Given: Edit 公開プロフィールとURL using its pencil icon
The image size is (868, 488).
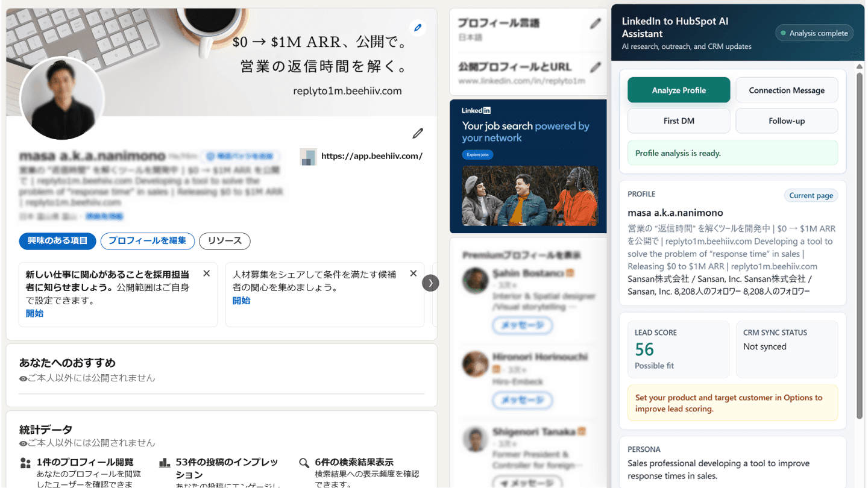Looking at the screenshot, I should (596, 67).
